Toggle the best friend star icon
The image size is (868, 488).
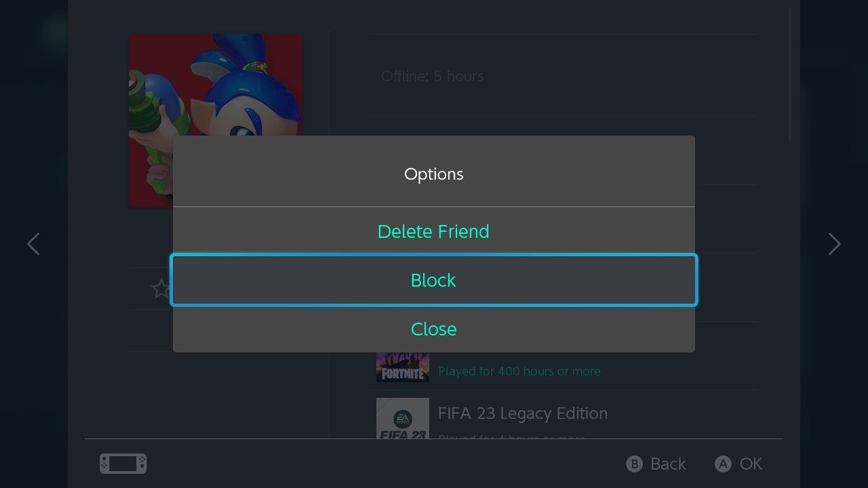(x=161, y=289)
